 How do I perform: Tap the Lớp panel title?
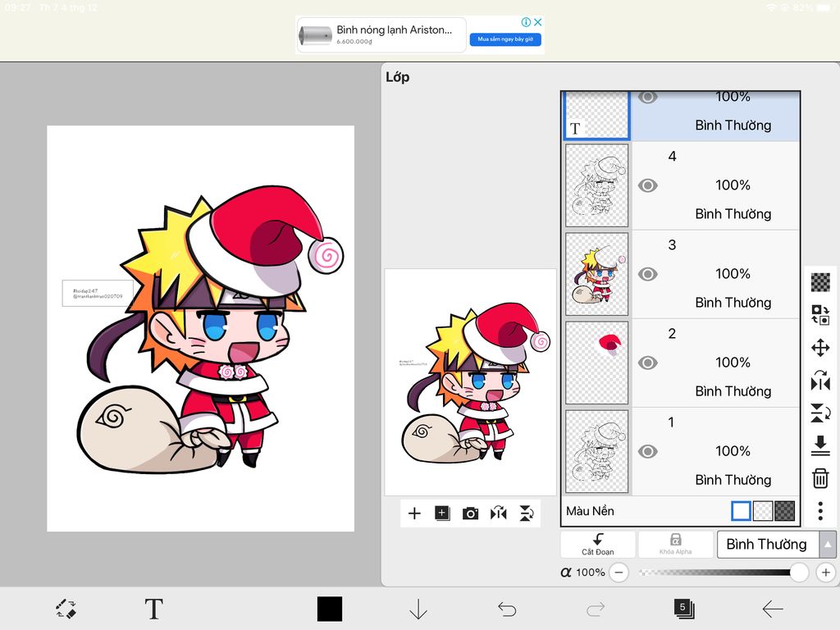398,77
